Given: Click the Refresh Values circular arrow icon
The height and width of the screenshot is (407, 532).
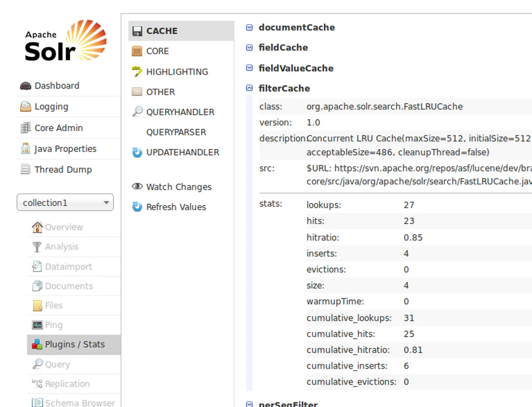Looking at the screenshot, I should pyautogui.click(x=137, y=207).
